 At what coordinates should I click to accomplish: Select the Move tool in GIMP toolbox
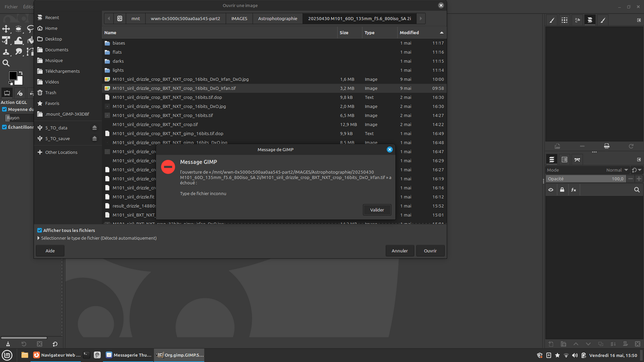(6, 29)
